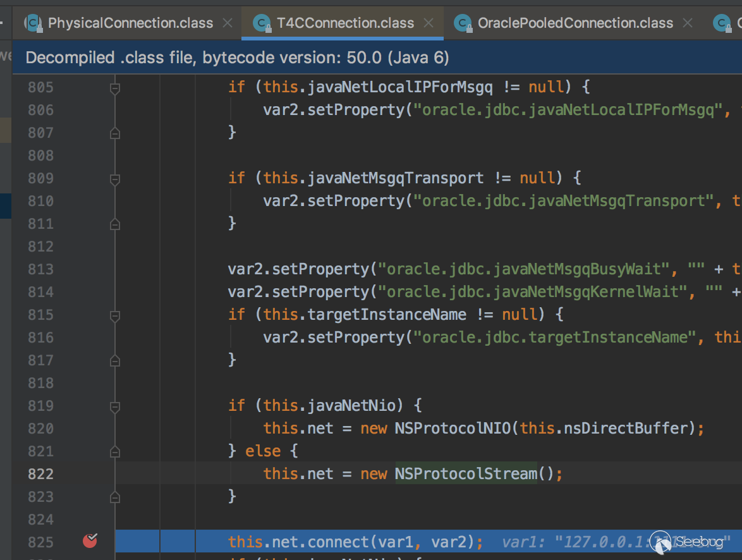Click line number 822 in the gutter
This screenshot has height=560, width=742.
tap(40, 474)
